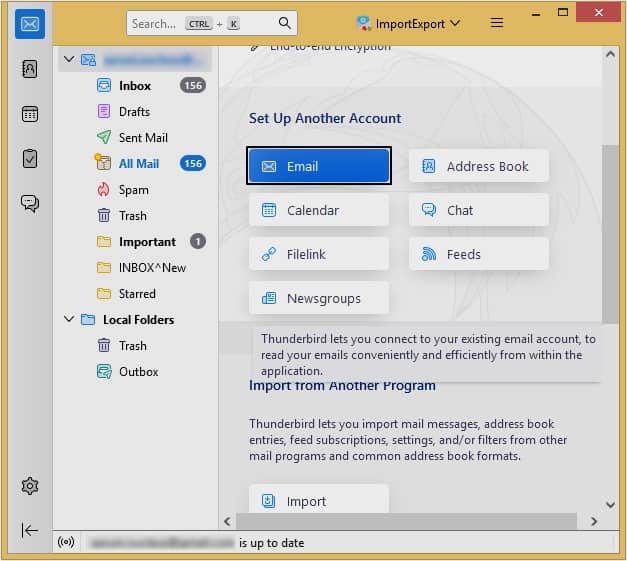Select the Spam folder

click(135, 190)
